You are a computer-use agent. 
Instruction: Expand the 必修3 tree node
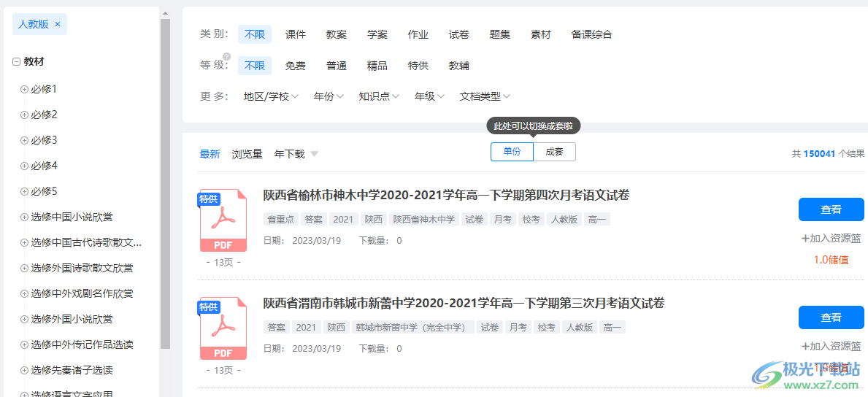point(24,140)
